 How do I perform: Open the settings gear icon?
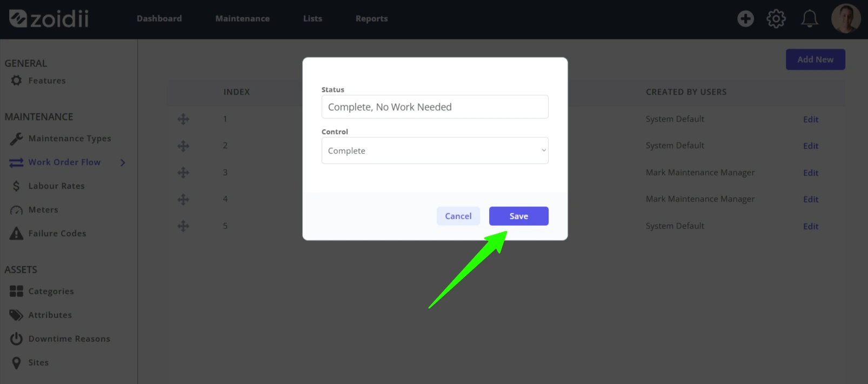(x=776, y=19)
